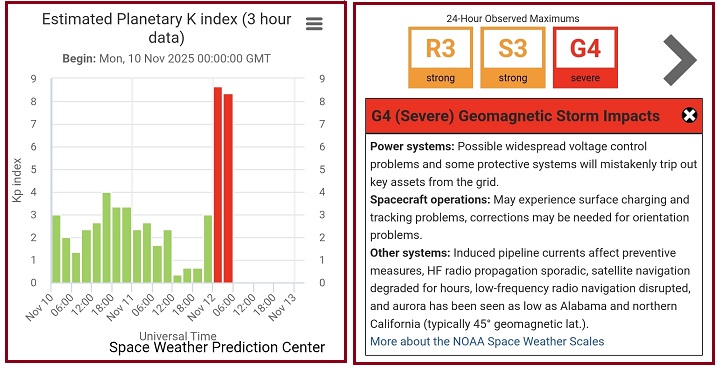Click the green bar reaching Kp 4
Image resolution: width=728 pixels, height=372 pixels.
coord(106,238)
